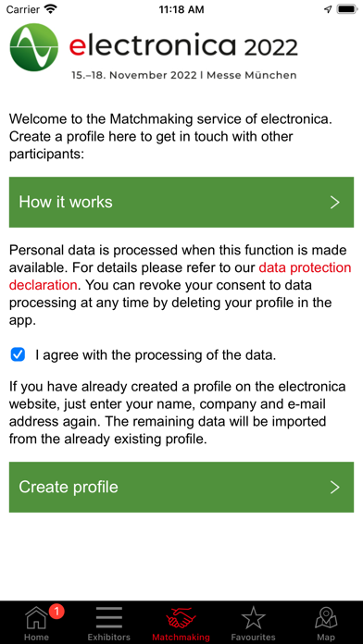This screenshot has width=363, height=644.
Task: Select the Matchmaking handshake icon
Action: click(181, 617)
